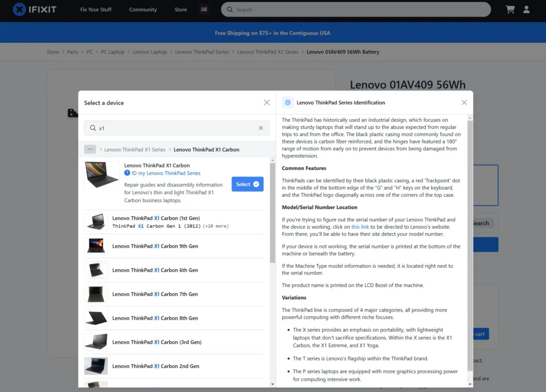Go to PC in page breadcrumb
This screenshot has height=392, width=546.
(90, 52)
